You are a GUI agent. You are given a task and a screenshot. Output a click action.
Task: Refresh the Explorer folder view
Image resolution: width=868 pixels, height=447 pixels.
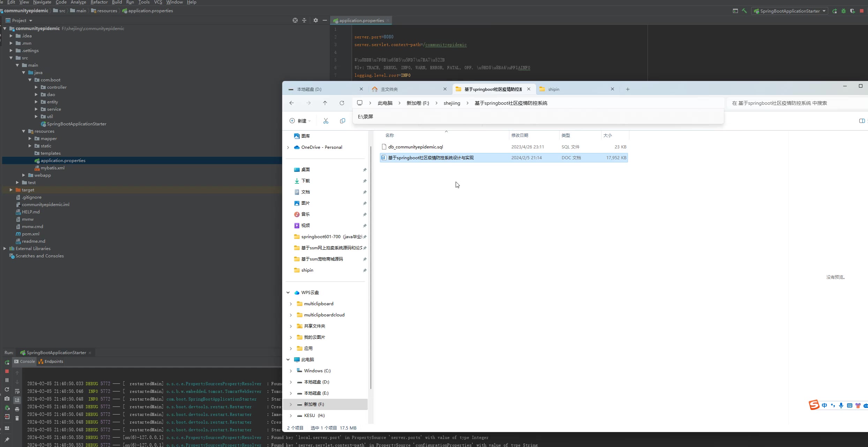click(x=342, y=103)
